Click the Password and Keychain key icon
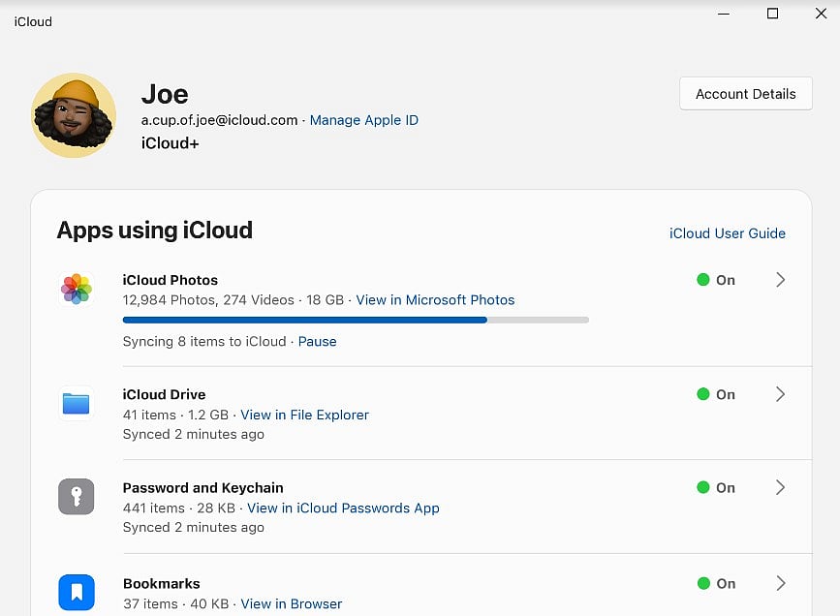 tap(76, 496)
